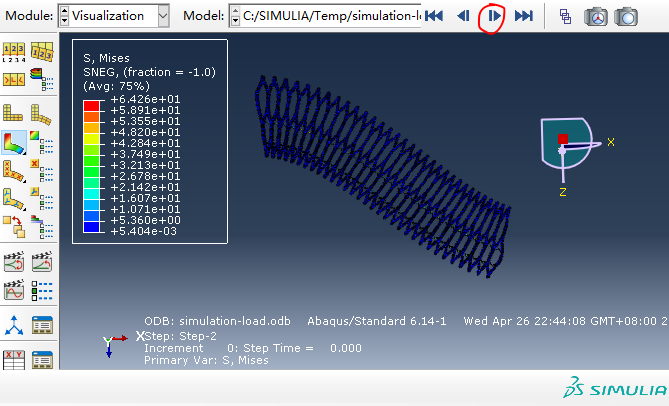Select Plot Contours on Deformed Shape tool

(14, 142)
